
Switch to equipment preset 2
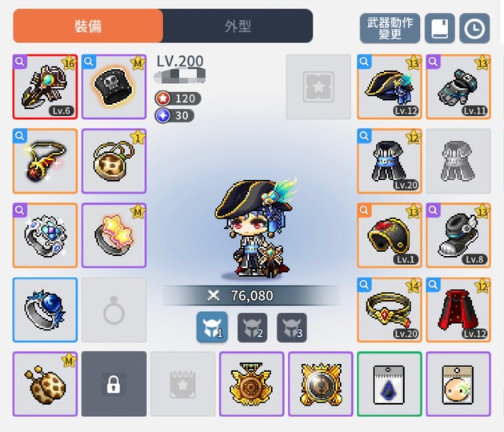point(252,327)
